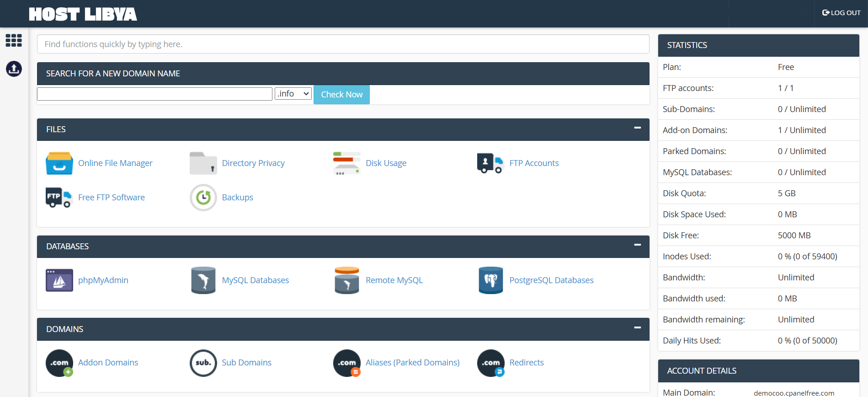Click the Find functions search box
The width and height of the screenshot is (868, 397).
[x=343, y=44]
